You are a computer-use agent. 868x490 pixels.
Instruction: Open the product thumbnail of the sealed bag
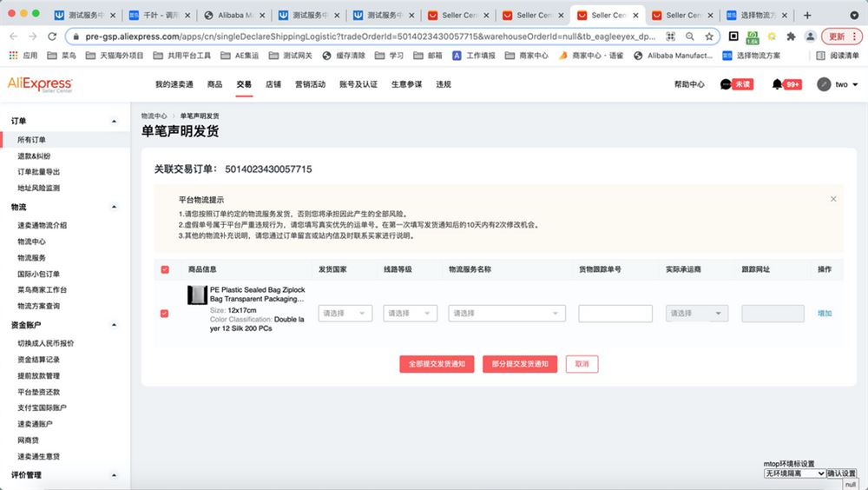point(197,295)
